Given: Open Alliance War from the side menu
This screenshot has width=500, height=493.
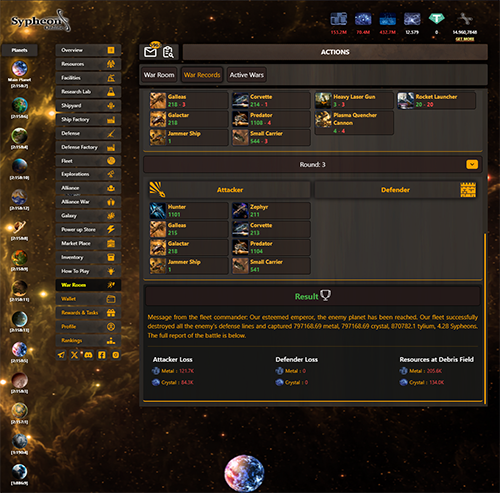Looking at the screenshot, I should pos(88,202).
